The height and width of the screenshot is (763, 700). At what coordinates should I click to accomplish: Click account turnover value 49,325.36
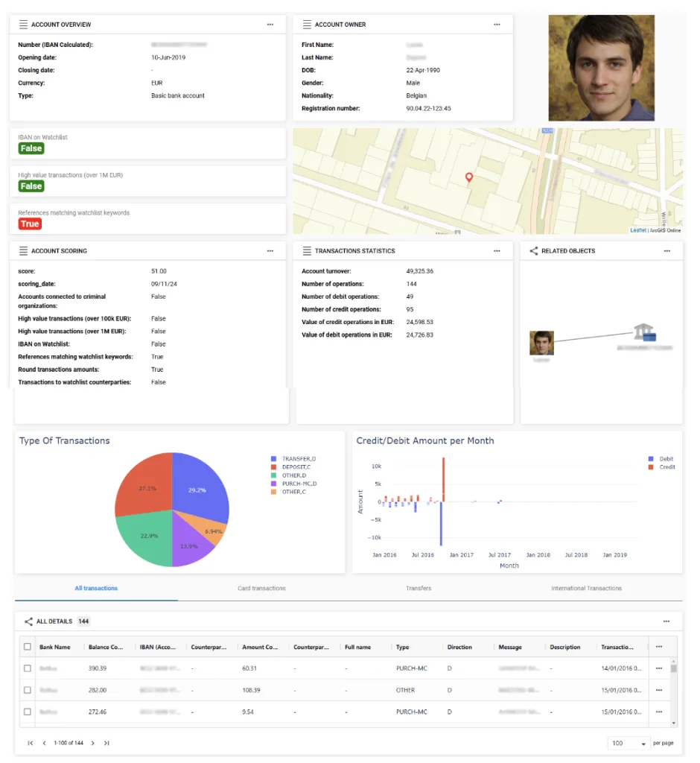pos(420,271)
